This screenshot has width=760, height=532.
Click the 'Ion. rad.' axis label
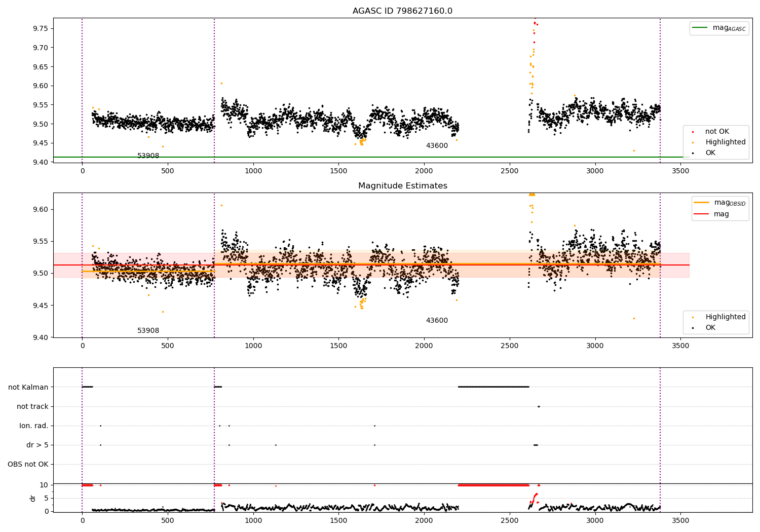click(x=34, y=426)
